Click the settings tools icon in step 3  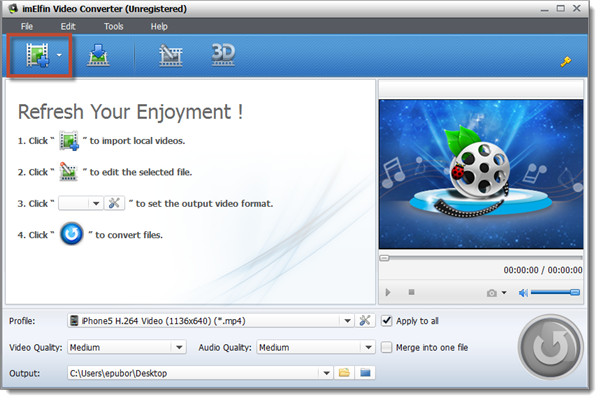(114, 203)
